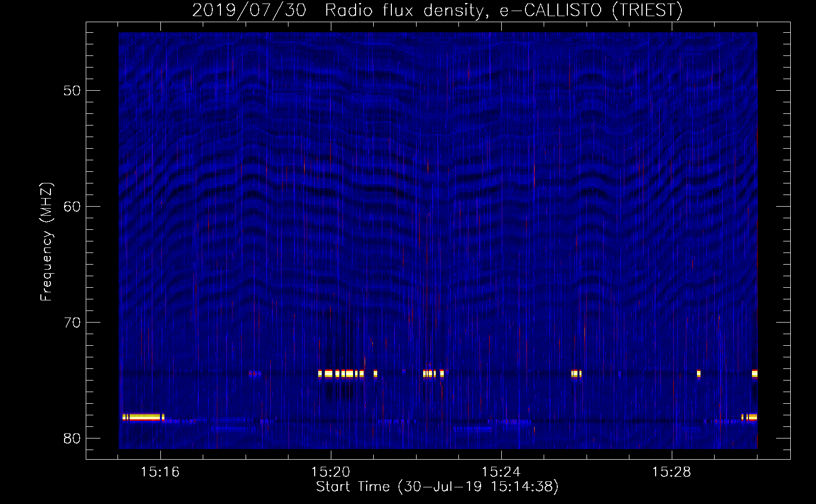The height and width of the screenshot is (504, 816).
Task: Click the bright yellow burst near 78 MHz at 15:15
Action: (x=143, y=417)
